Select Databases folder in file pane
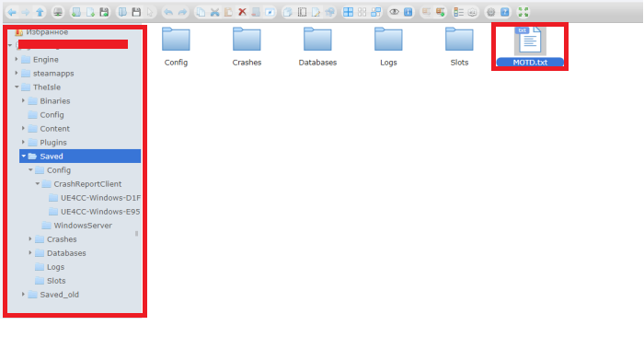 317,46
